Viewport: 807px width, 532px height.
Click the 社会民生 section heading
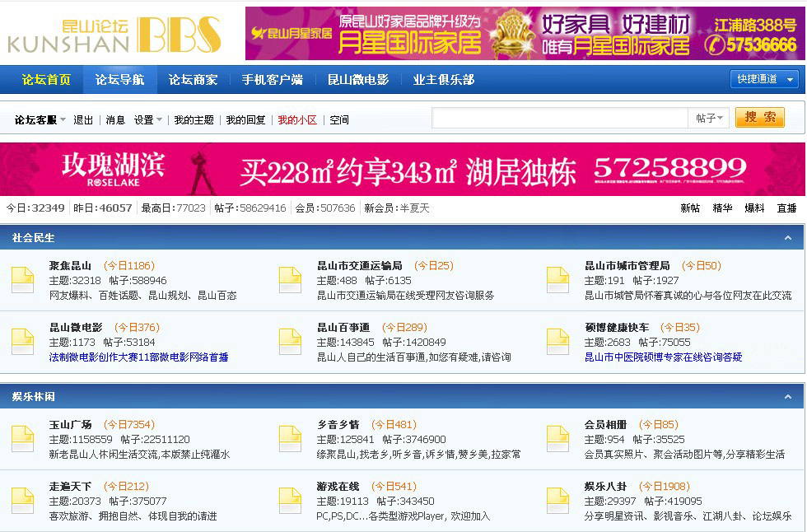click(x=34, y=238)
